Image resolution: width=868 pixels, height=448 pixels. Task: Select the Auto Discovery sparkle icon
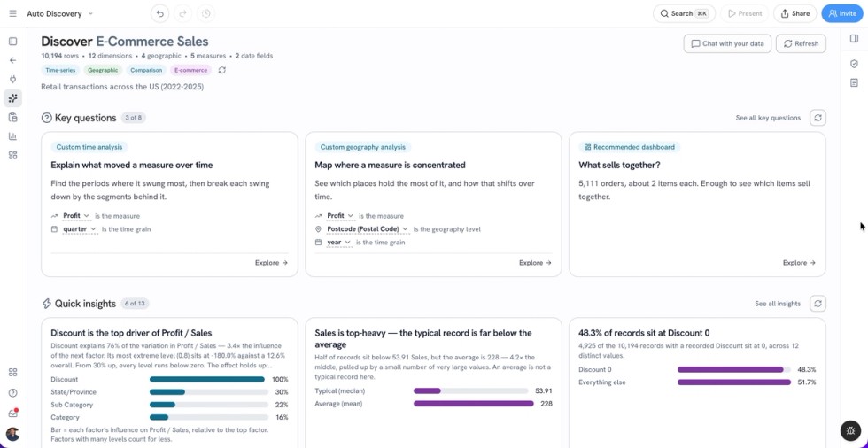[x=12, y=98]
